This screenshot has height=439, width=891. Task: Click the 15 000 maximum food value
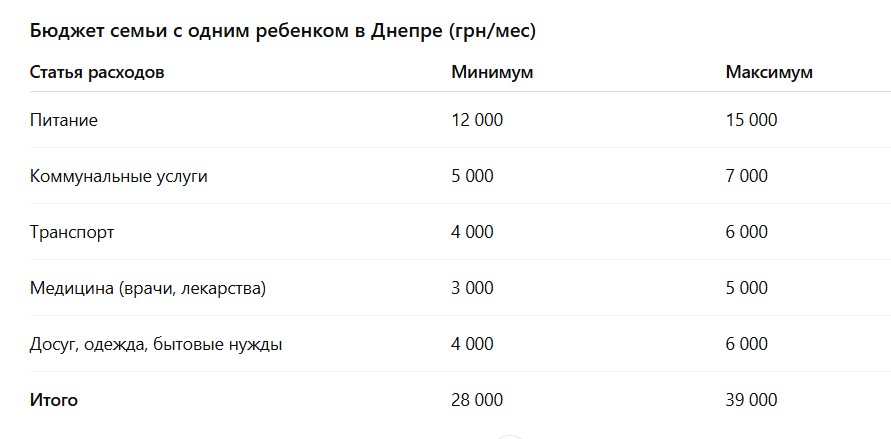(751, 120)
